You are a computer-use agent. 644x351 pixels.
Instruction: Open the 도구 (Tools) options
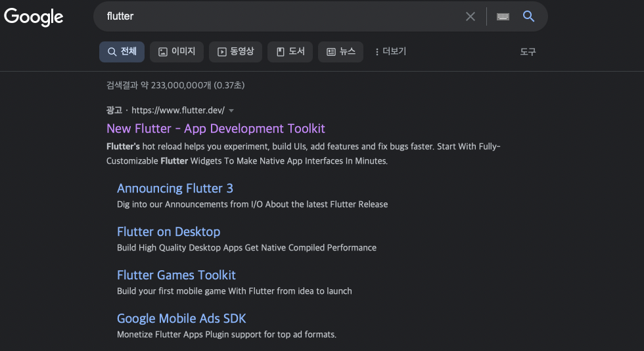(x=528, y=52)
